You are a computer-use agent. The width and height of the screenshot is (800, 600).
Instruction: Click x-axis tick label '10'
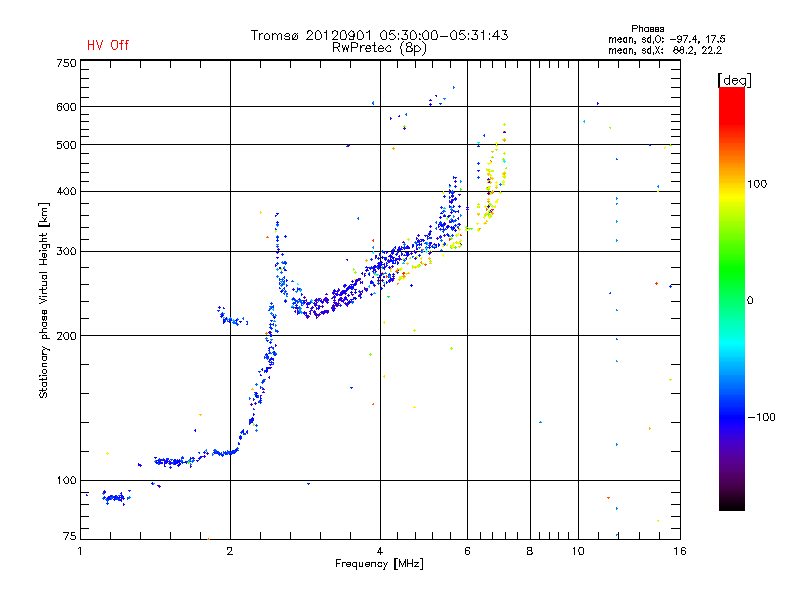pos(578,551)
